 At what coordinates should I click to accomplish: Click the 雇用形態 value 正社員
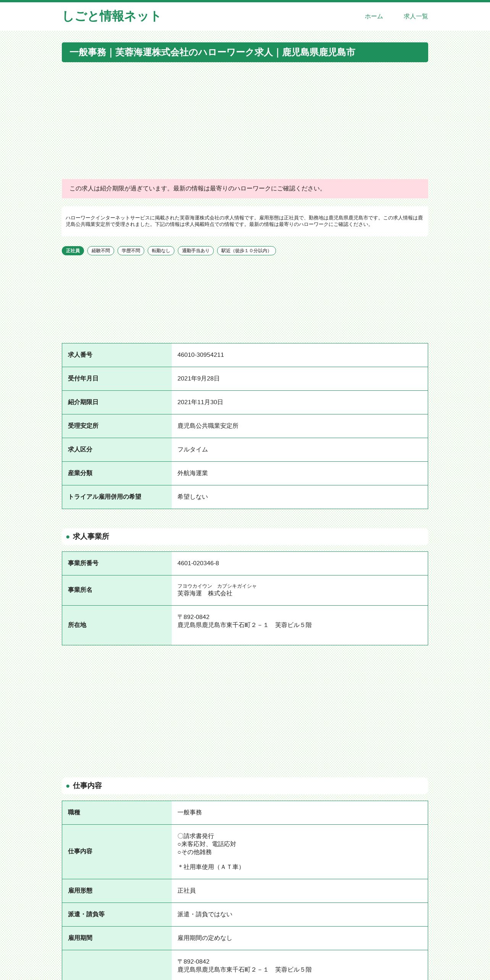click(x=187, y=891)
